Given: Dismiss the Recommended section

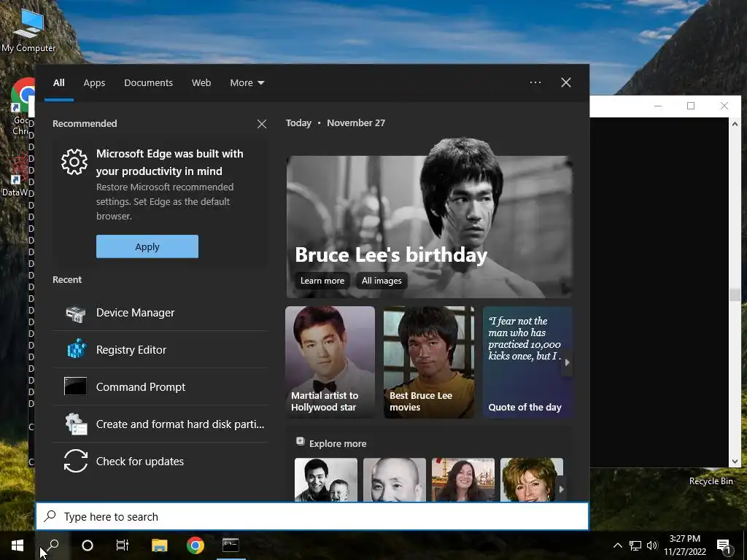Looking at the screenshot, I should click(262, 124).
